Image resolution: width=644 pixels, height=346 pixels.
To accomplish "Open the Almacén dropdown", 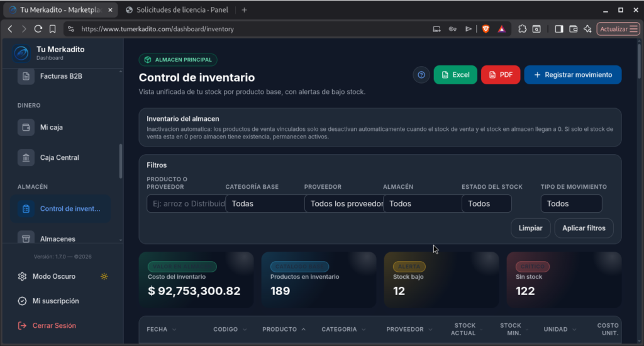I will [423, 204].
